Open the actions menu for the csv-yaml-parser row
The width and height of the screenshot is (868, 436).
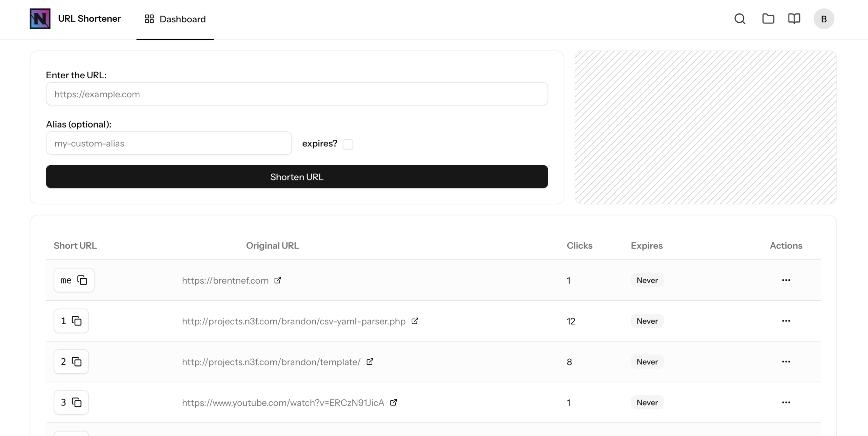pos(786,321)
